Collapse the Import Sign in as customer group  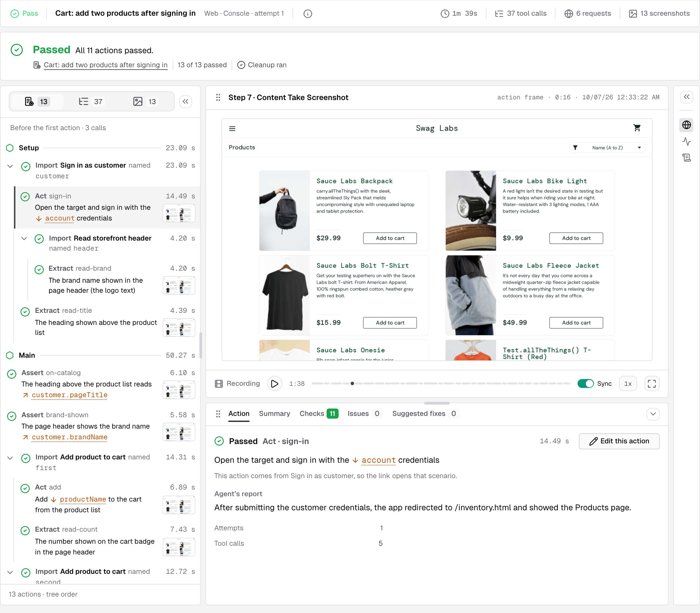point(10,166)
